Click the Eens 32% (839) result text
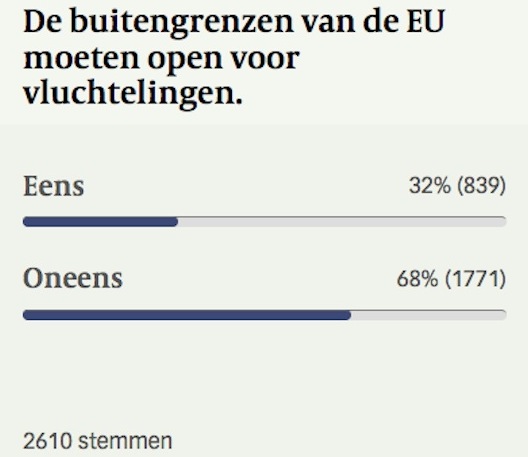Image resolution: width=528 pixels, height=457 pixels. (x=457, y=186)
